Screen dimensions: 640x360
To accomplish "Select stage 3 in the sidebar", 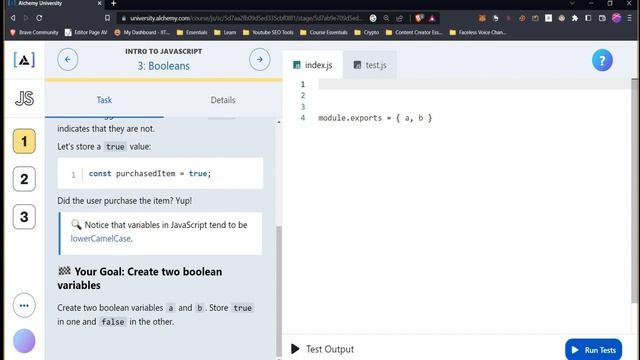I will [24, 216].
